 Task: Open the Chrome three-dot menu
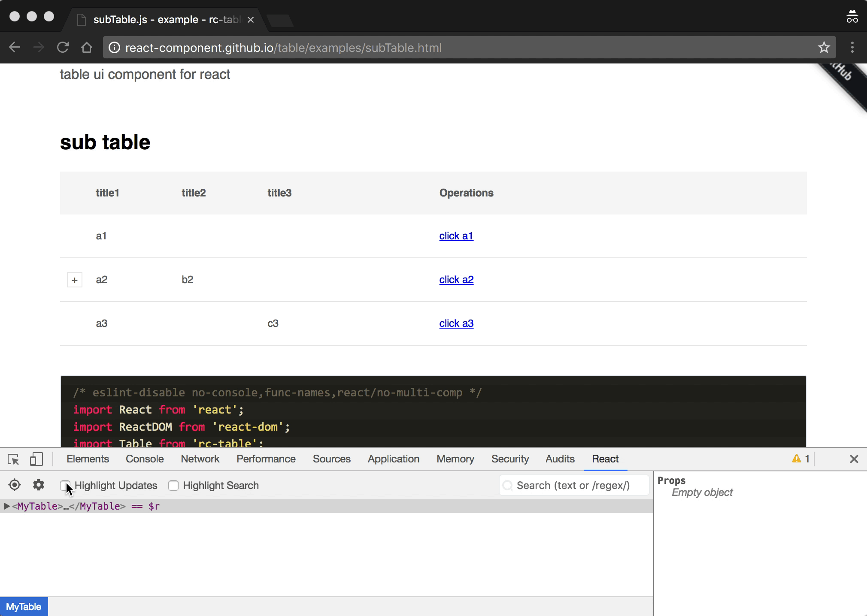[852, 48]
